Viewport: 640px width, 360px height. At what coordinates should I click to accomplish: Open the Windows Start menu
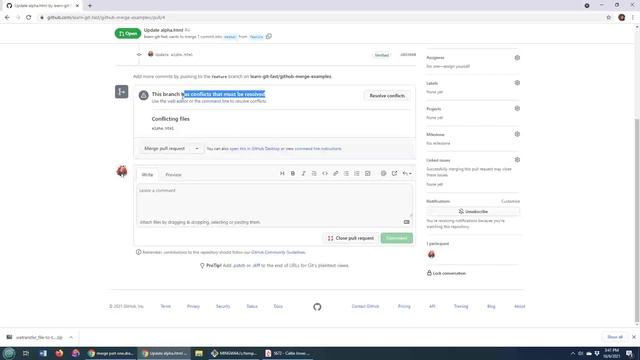click(9, 353)
